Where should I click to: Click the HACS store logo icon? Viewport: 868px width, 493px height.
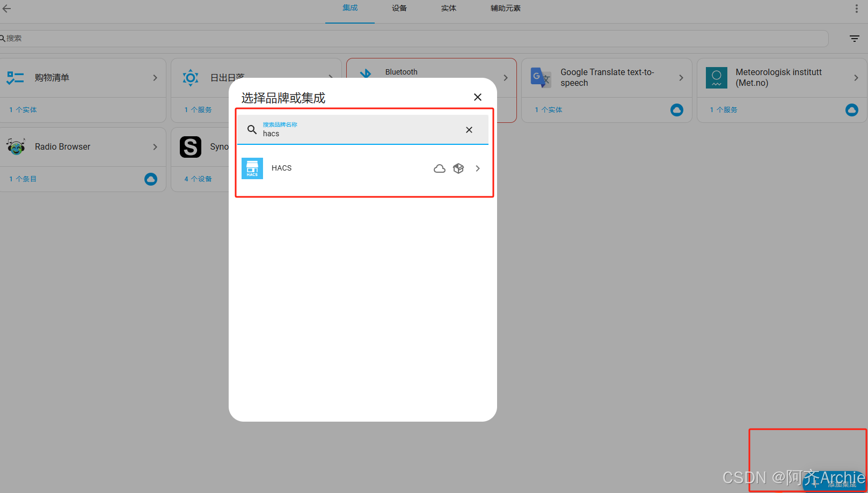pos(252,168)
